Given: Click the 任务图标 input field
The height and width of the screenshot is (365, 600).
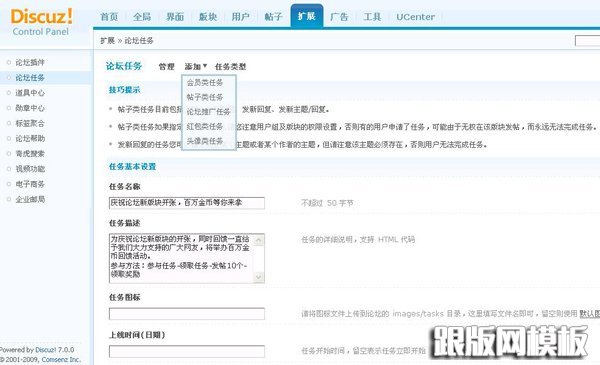Looking at the screenshot, I should point(187,314).
